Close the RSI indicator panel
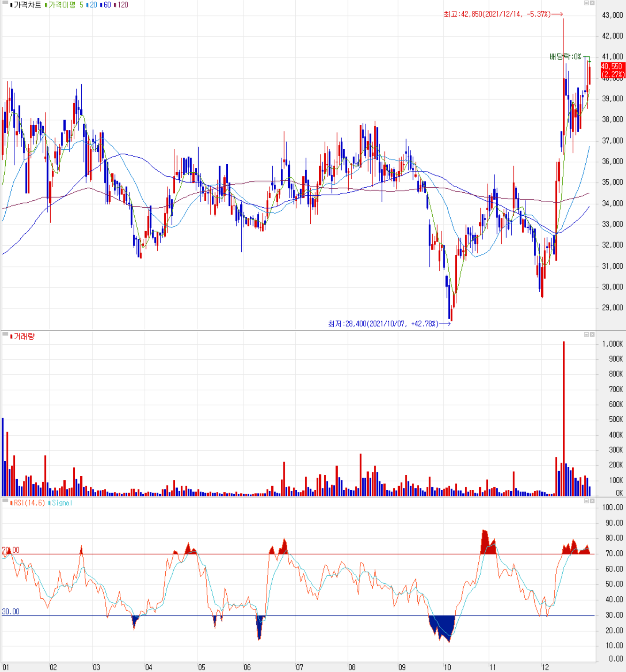Image resolution: width=626 pixels, height=672 pixels. [592, 501]
